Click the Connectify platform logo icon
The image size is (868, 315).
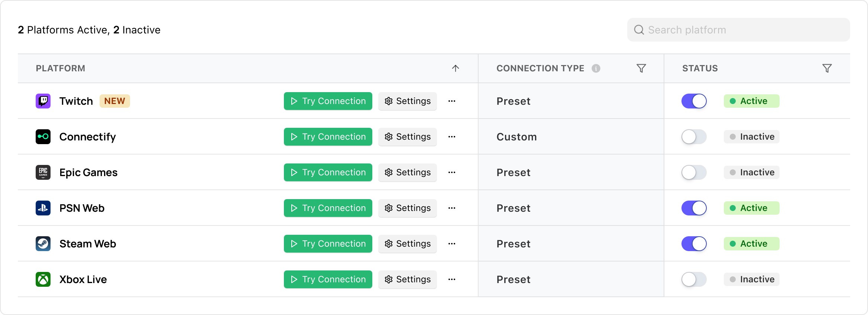43,137
